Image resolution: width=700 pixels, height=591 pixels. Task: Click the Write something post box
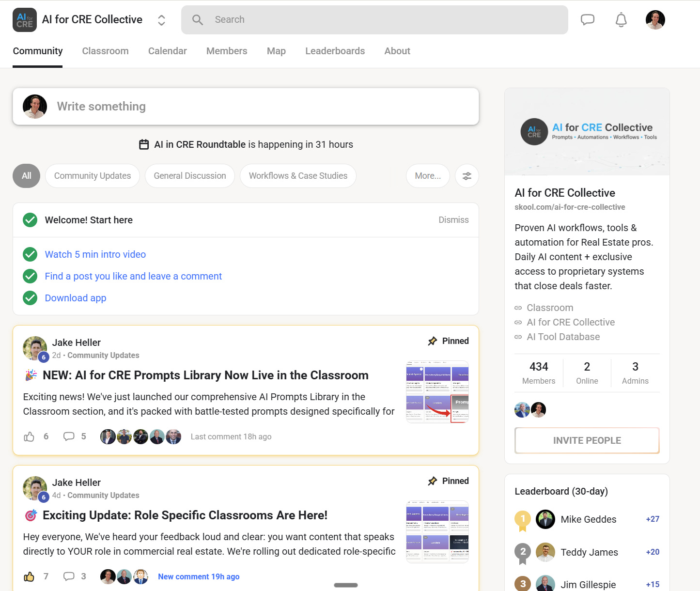246,107
